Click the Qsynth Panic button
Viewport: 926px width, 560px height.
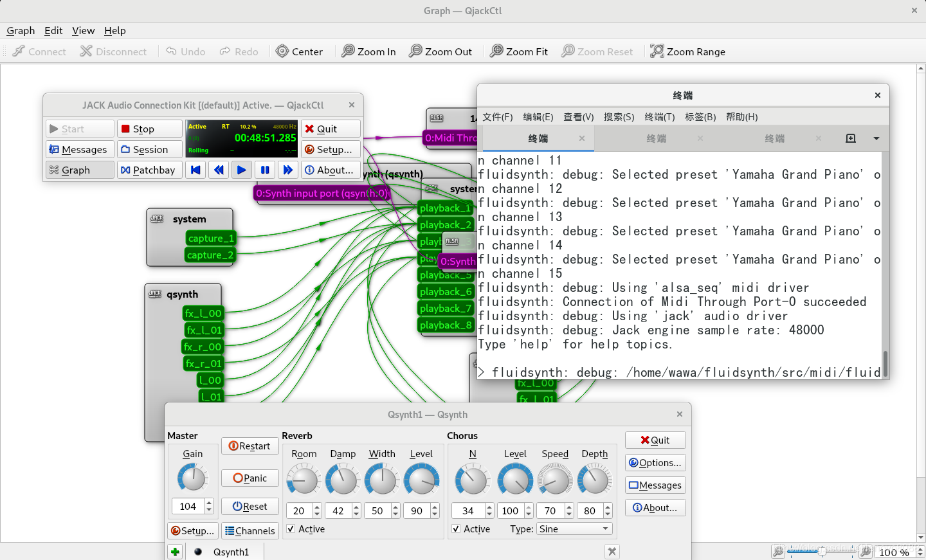(x=250, y=478)
